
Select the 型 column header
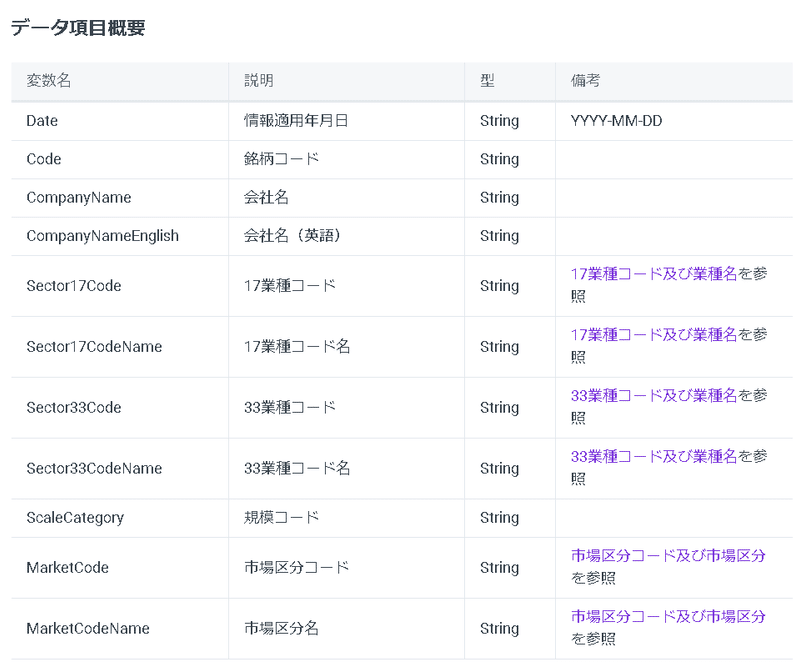tap(485, 81)
